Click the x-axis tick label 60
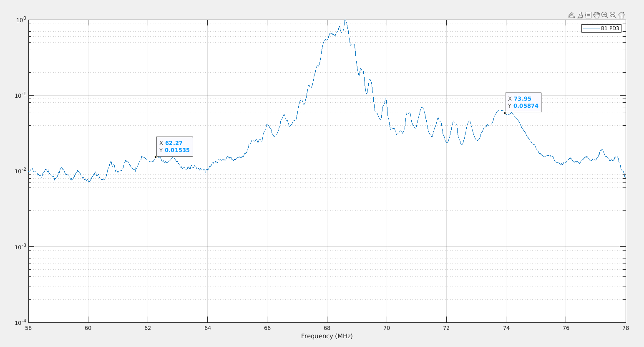Screen dimensions: 644x347 tap(88, 328)
